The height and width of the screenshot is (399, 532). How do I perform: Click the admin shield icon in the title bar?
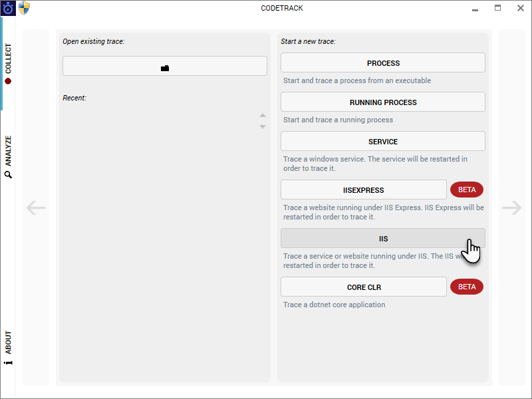[x=24, y=8]
